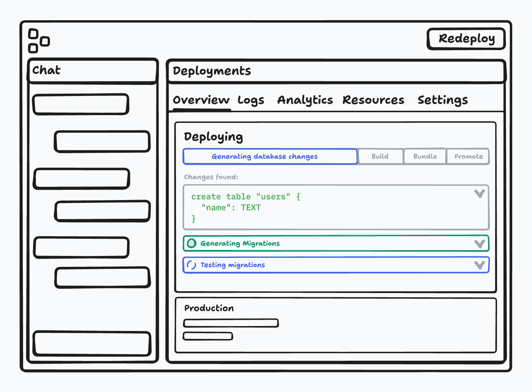The height and width of the screenshot is (392, 532).
Task: Click the create table users code block
Action: pyautogui.click(x=336, y=207)
